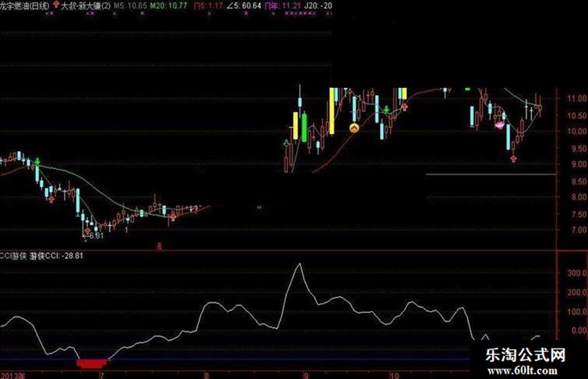Click the J20: -20 value
This screenshot has height=379, width=588.
[318, 5]
